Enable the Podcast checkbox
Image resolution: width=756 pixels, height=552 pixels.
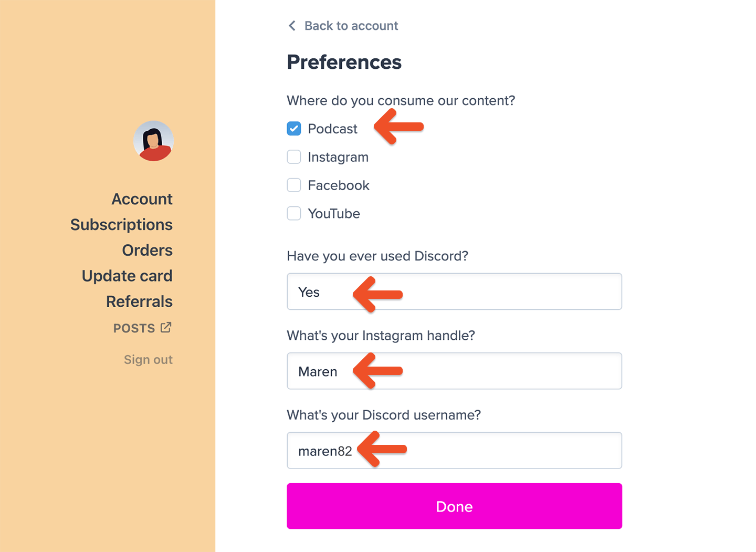[293, 128]
